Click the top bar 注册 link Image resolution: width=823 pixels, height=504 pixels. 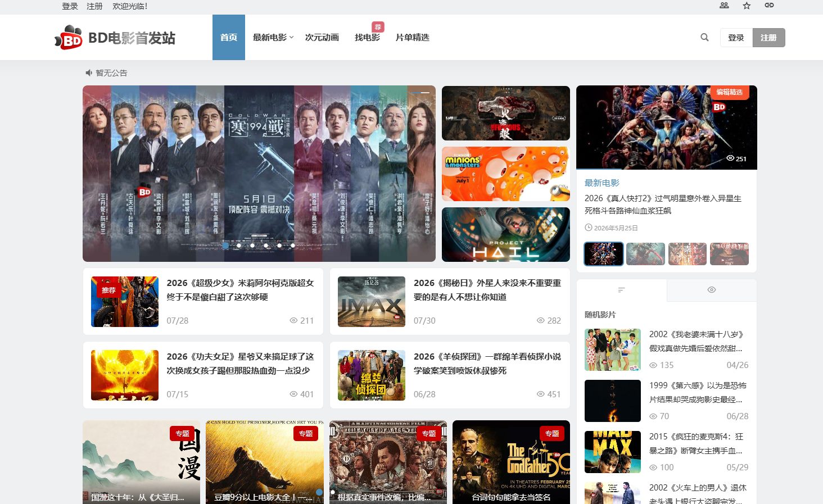click(x=94, y=6)
